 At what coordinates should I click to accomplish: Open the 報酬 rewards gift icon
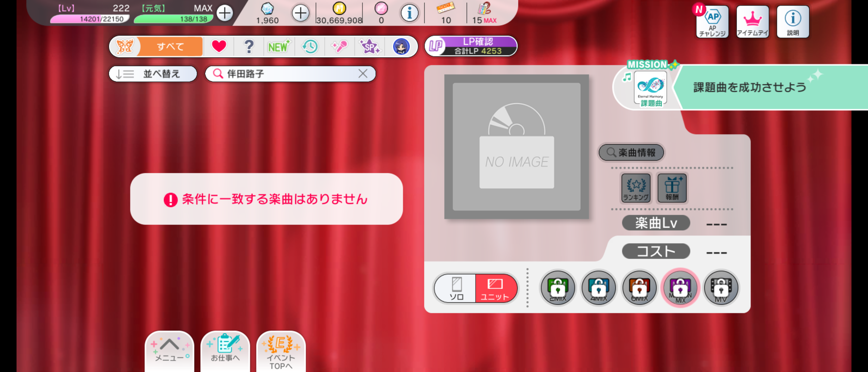click(x=672, y=188)
